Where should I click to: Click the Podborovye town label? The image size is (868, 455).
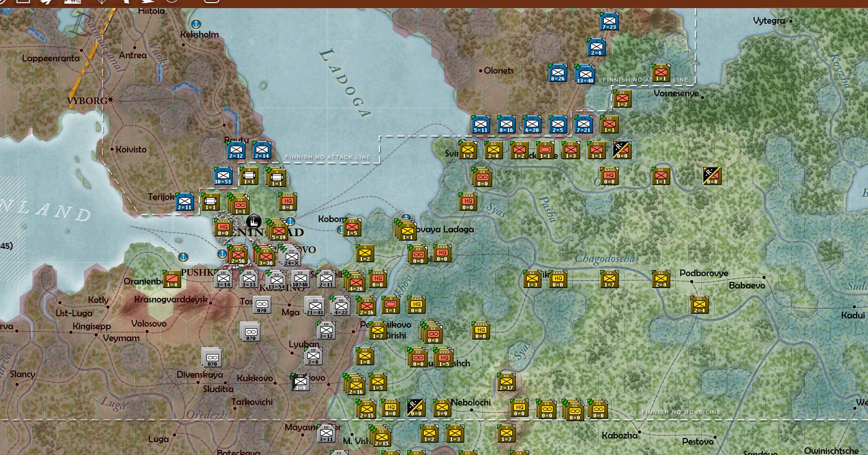pos(704,273)
